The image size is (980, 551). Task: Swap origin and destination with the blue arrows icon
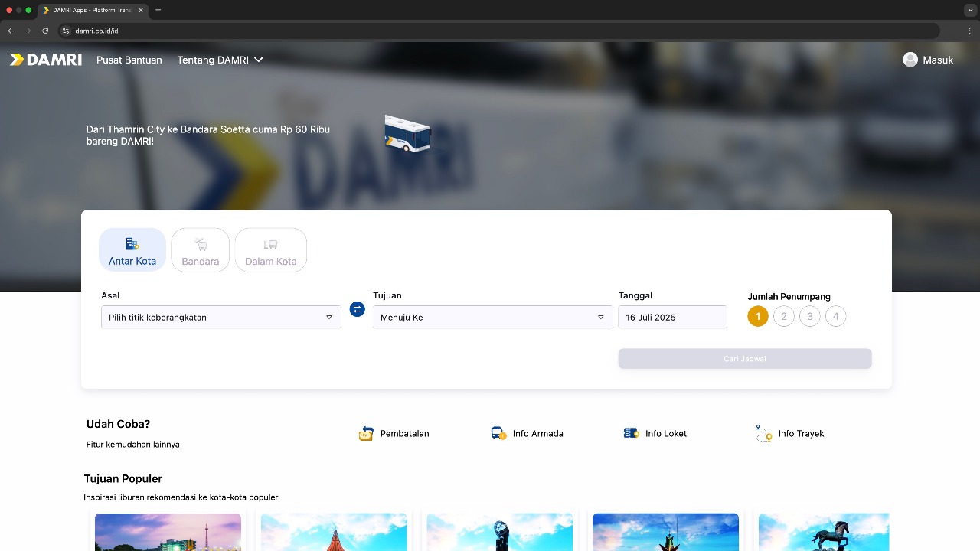(x=357, y=309)
